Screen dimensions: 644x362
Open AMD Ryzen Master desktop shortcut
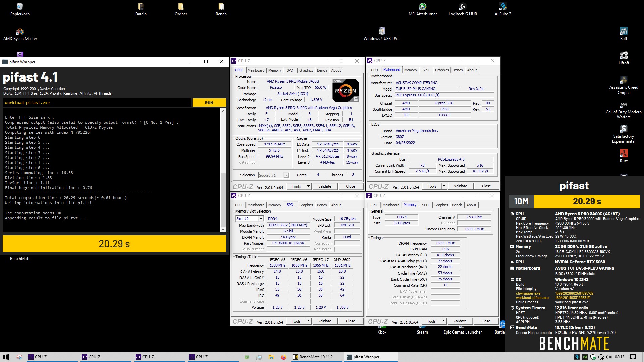point(20,34)
